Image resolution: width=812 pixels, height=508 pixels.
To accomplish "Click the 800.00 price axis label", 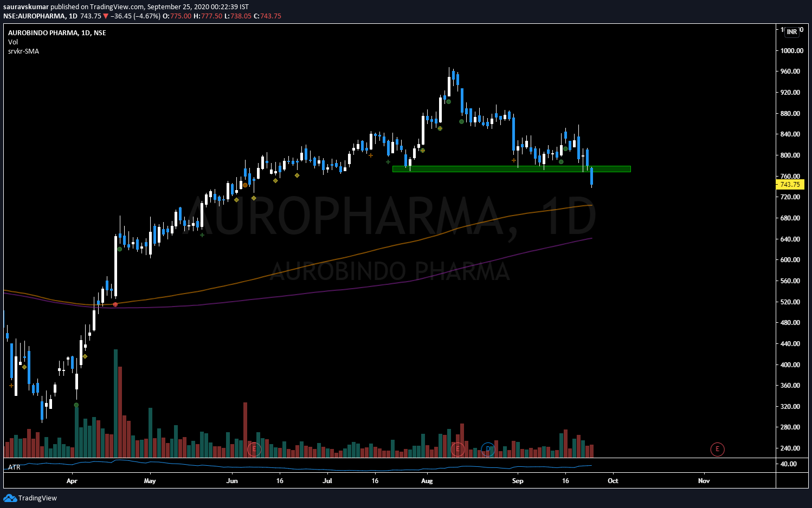I will [x=790, y=155].
